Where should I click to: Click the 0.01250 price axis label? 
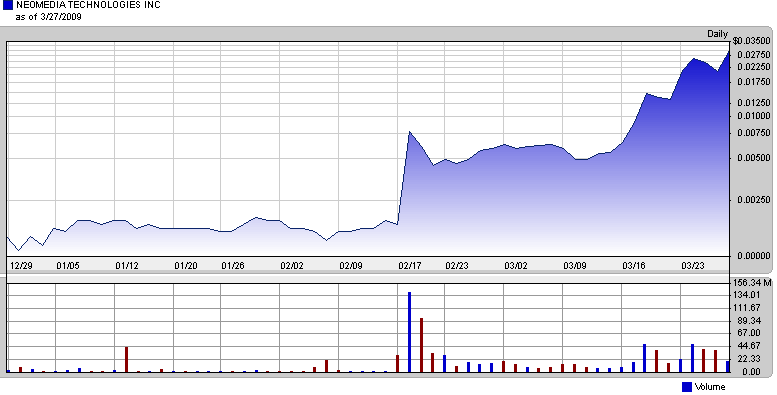tap(754, 103)
